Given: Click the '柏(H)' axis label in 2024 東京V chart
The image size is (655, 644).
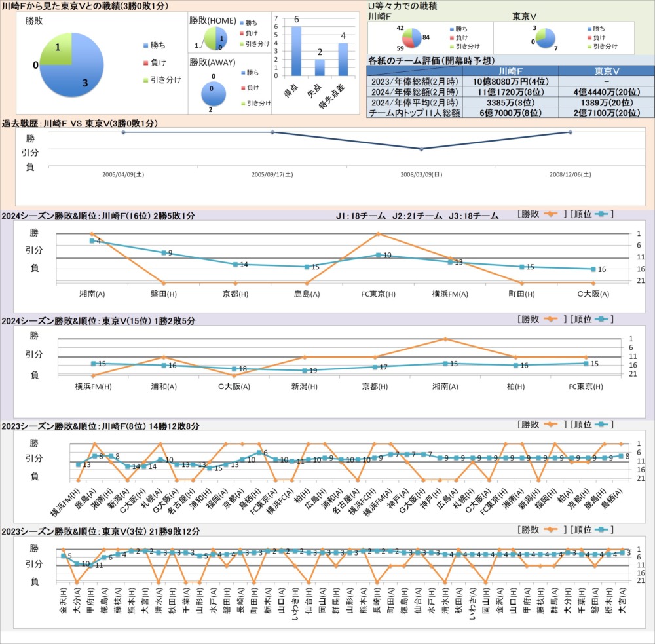Looking at the screenshot, I should pos(515,387).
